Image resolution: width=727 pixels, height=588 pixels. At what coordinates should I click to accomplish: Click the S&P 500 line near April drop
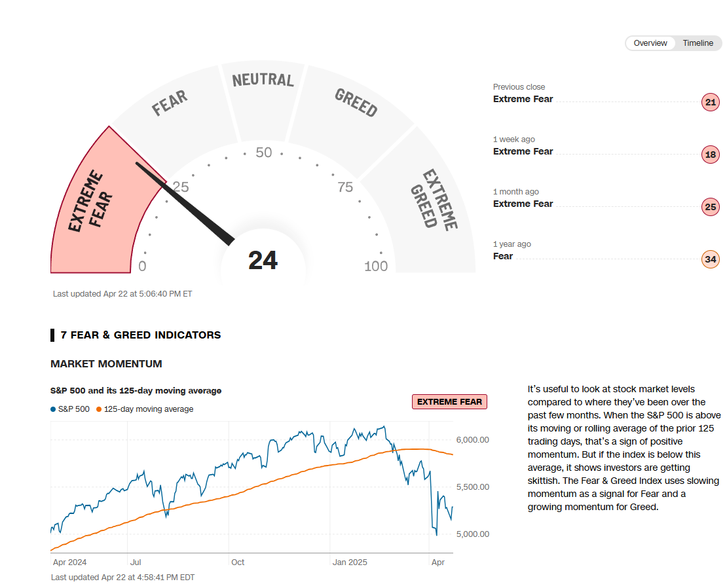(x=433, y=517)
